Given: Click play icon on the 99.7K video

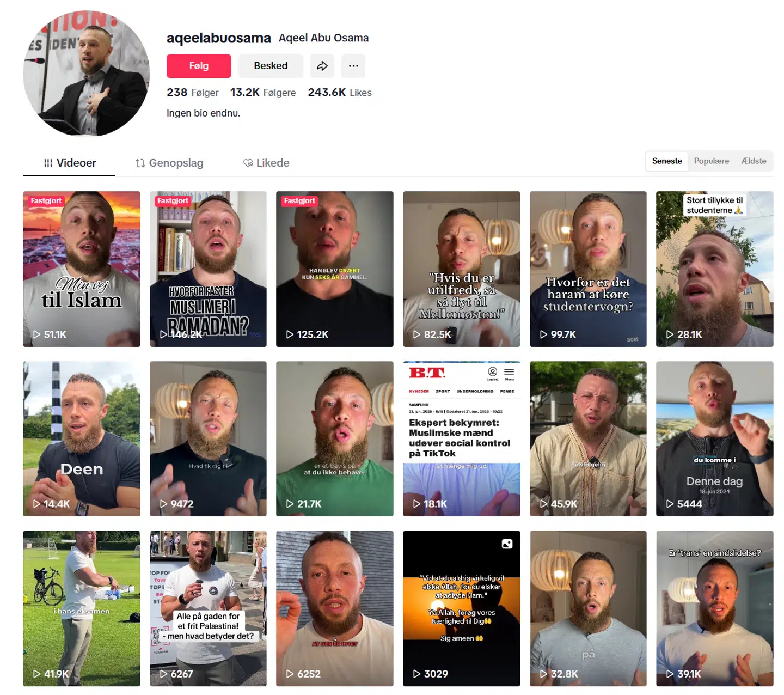Looking at the screenshot, I should (543, 334).
